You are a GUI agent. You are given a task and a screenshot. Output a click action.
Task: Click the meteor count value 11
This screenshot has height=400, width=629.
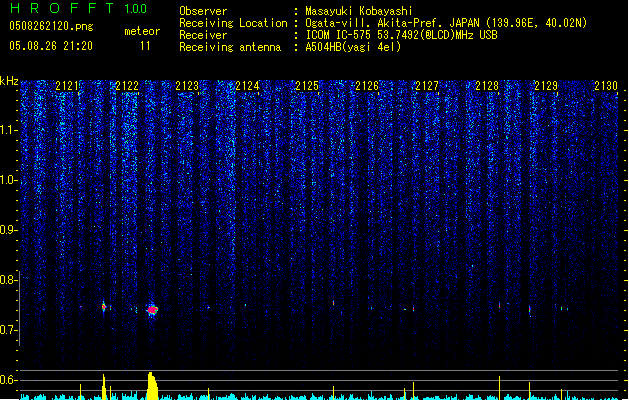tap(145, 46)
